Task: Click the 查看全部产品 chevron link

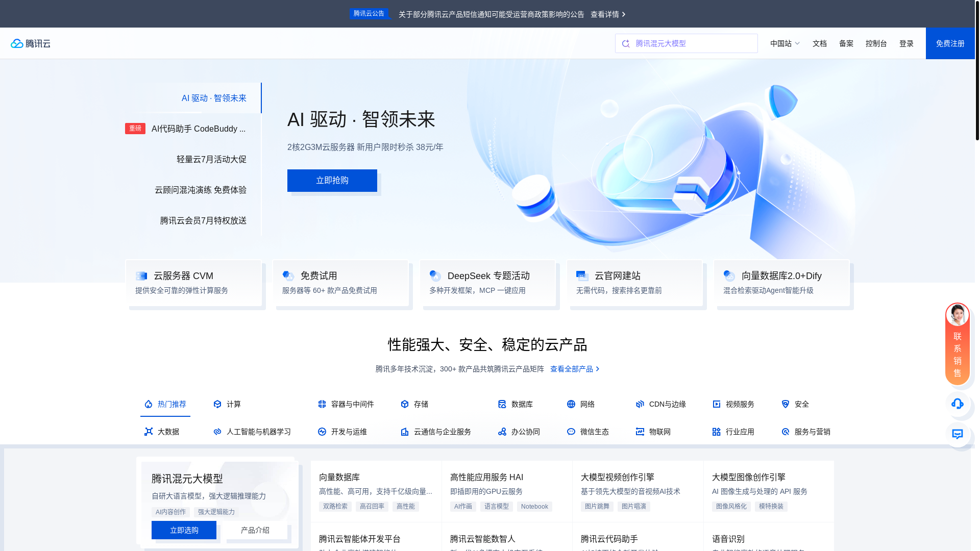Action: coord(575,369)
